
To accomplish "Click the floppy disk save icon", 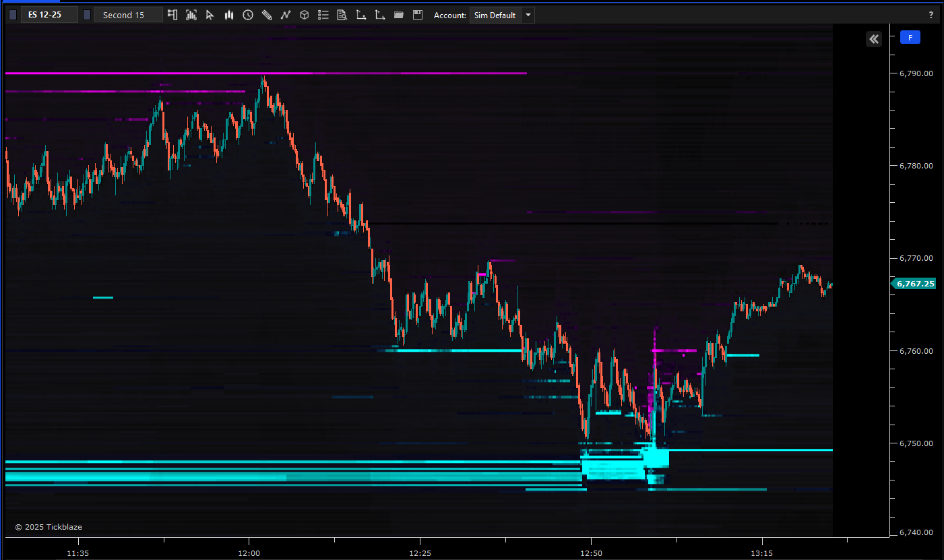I will coord(418,15).
